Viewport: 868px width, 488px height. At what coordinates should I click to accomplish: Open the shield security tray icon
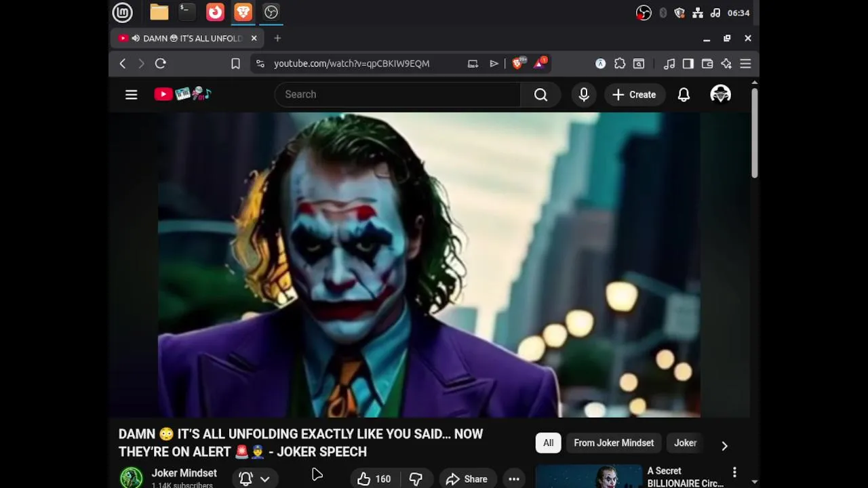(x=679, y=13)
